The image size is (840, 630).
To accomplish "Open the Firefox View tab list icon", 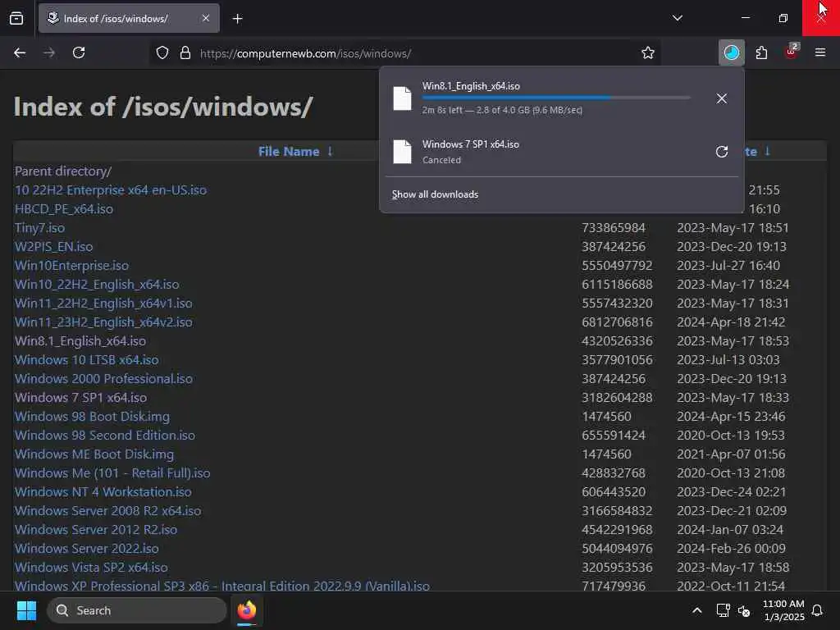I will (x=16, y=18).
